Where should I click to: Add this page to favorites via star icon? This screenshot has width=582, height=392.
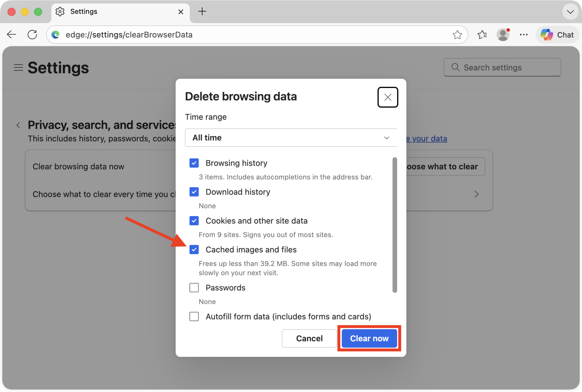(458, 34)
